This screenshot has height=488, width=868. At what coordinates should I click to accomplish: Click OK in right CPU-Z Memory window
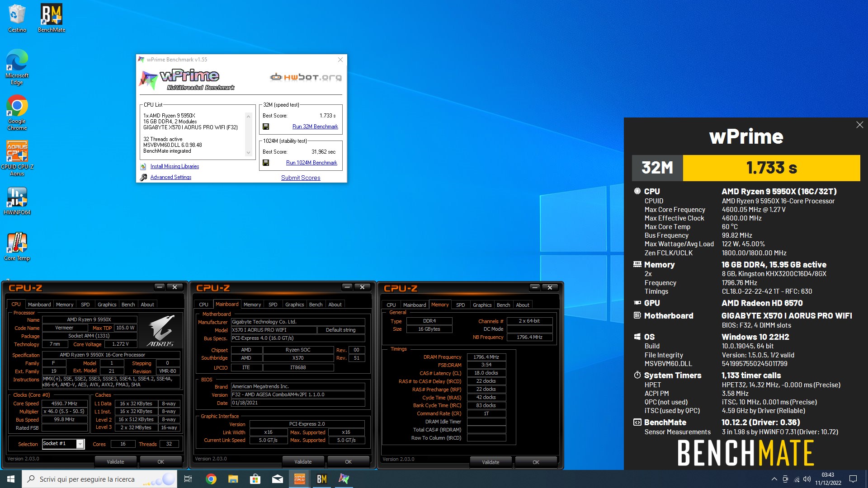click(x=536, y=462)
